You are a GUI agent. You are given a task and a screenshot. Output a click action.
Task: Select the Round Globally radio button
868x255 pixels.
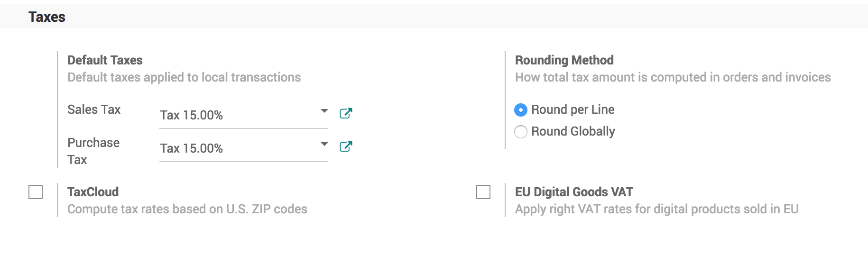pos(521,132)
